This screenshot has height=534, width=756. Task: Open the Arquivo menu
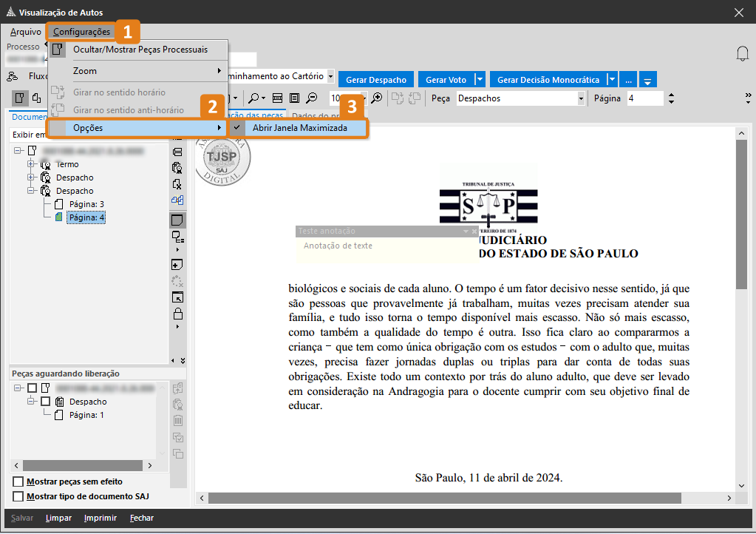tap(26, 32)
